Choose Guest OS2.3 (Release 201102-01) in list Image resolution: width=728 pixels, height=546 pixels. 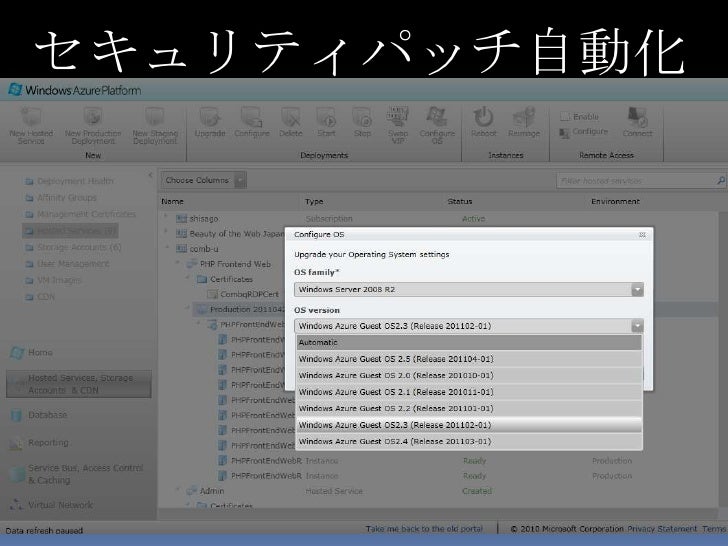[469, 425]
